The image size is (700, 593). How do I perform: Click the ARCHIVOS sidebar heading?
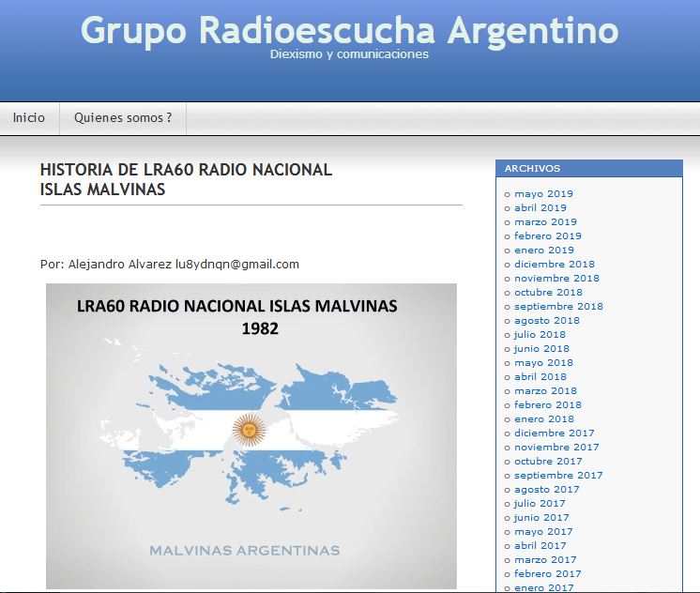point(532,168)
